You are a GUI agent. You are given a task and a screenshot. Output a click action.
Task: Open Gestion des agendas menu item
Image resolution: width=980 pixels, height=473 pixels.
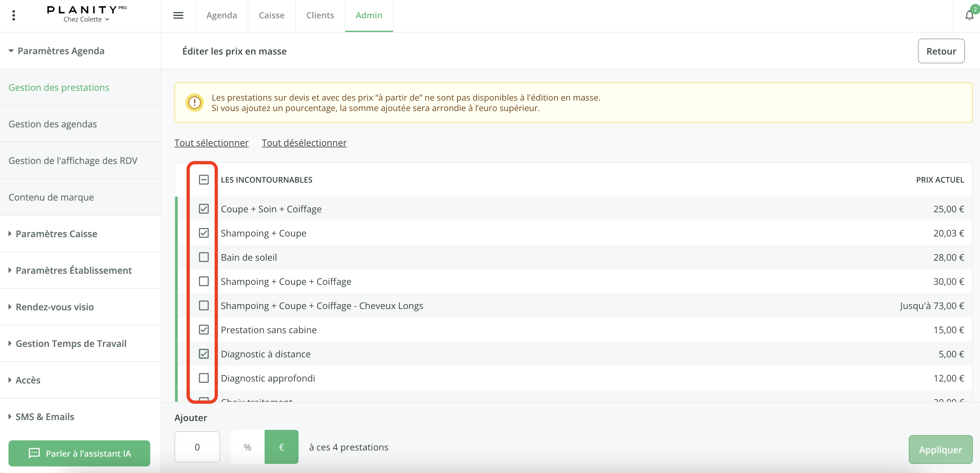coord(53,124)
